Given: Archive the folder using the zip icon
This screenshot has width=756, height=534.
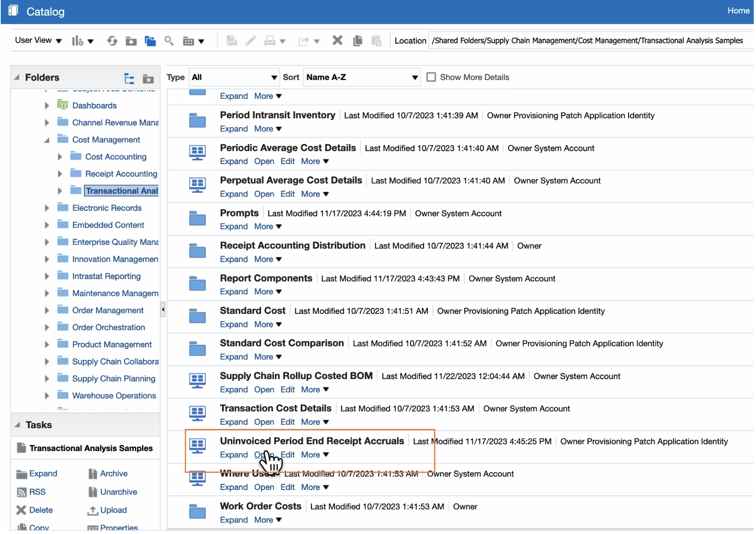Looking at the screenshot, I should 92,473.
